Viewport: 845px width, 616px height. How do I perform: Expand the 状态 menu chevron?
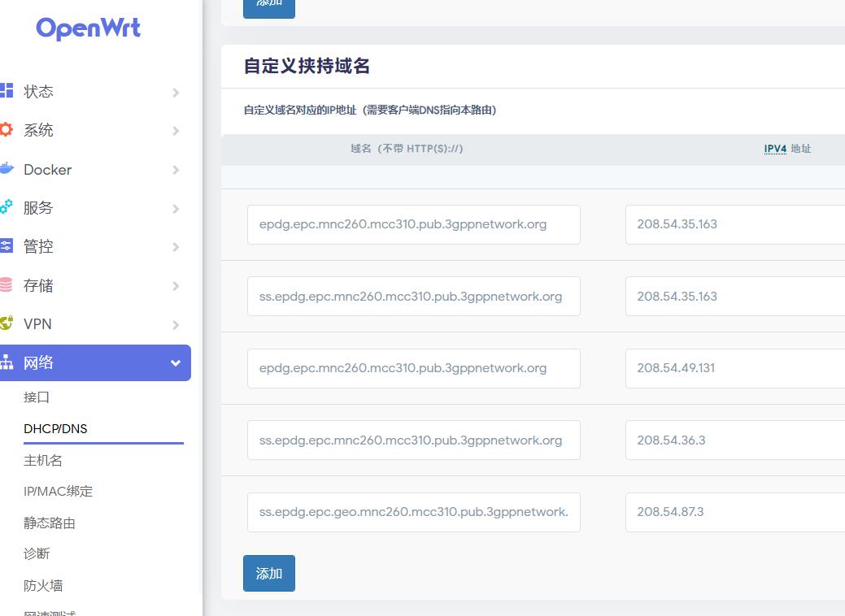point(176,93)
